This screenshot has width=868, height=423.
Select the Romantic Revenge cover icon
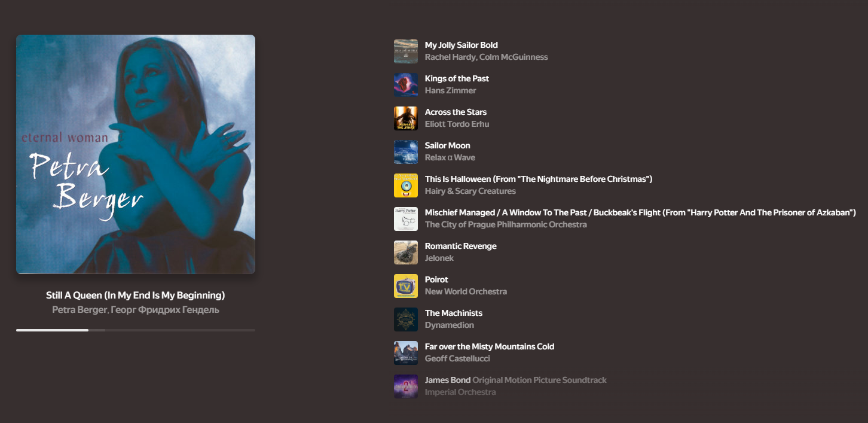point(406,252)
